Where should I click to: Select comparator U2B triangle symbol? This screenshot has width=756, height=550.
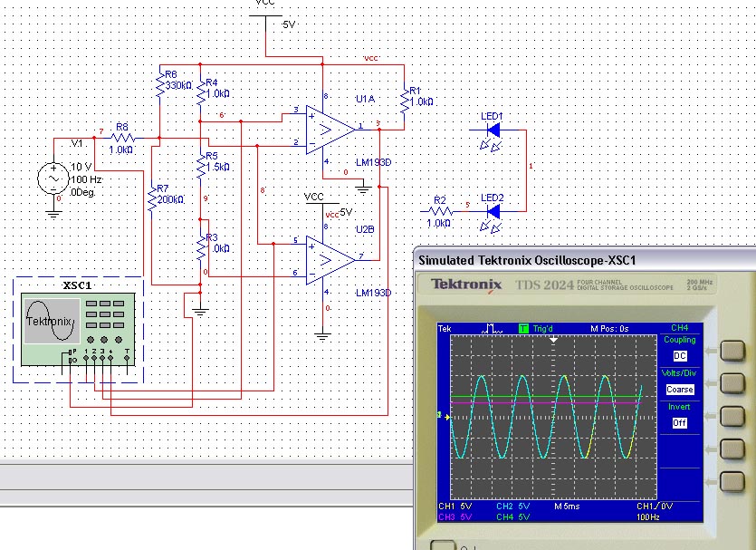tap(330, 260)
